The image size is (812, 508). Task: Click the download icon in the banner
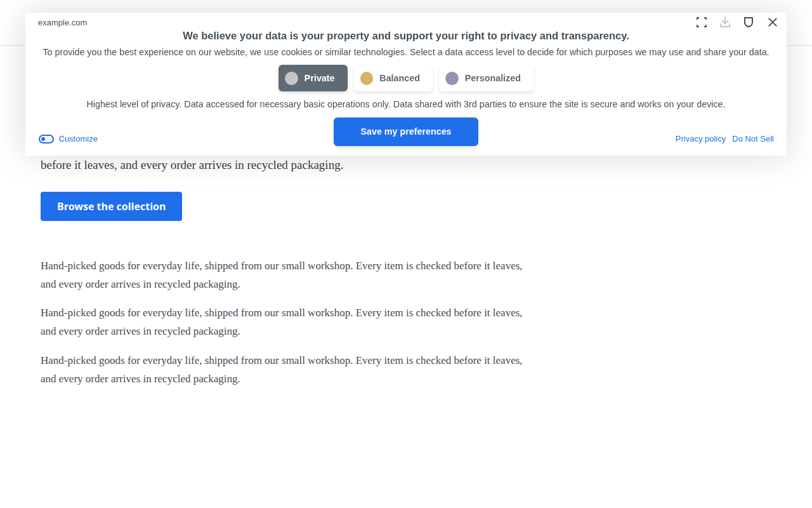tap(725, 22)
